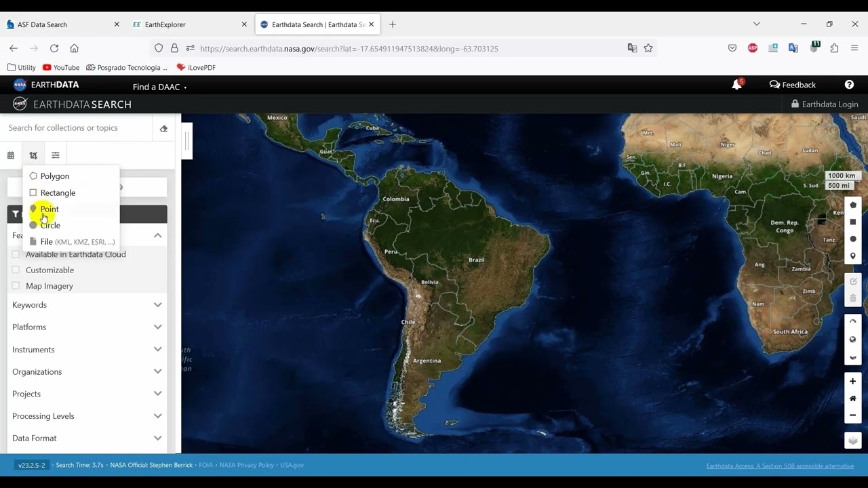Reset map to home view

pyautogui.click(x=853, y=398)
